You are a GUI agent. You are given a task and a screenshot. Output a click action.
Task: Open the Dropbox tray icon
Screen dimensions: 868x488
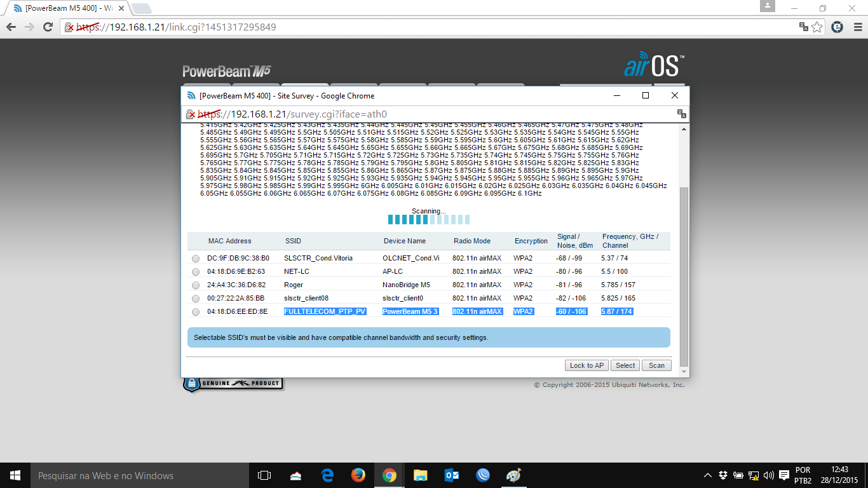tap(723, 475)
